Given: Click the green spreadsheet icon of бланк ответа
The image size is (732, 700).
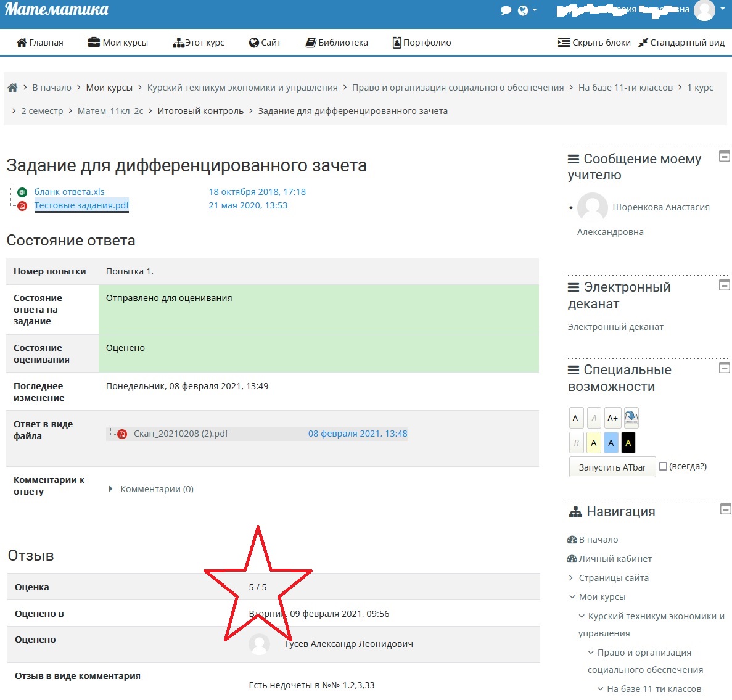Looking at the screenshot, I should (22, 192).
